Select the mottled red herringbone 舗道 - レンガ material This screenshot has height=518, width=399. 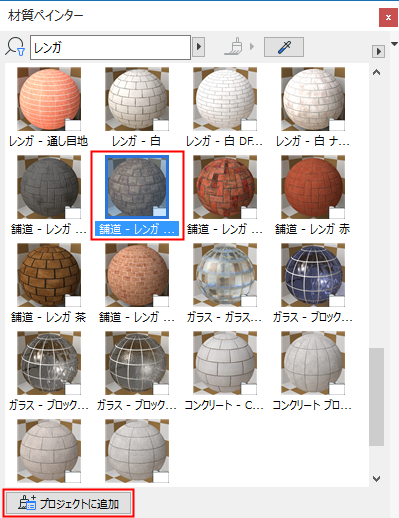click(x=225, y=195)
